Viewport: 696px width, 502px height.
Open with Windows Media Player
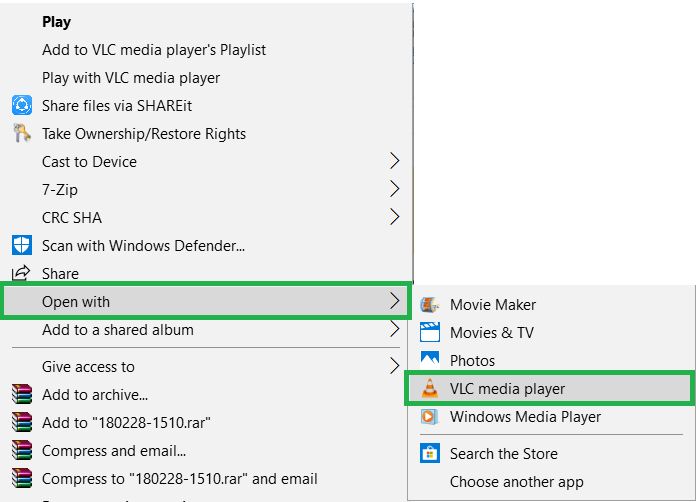point(526,417)
